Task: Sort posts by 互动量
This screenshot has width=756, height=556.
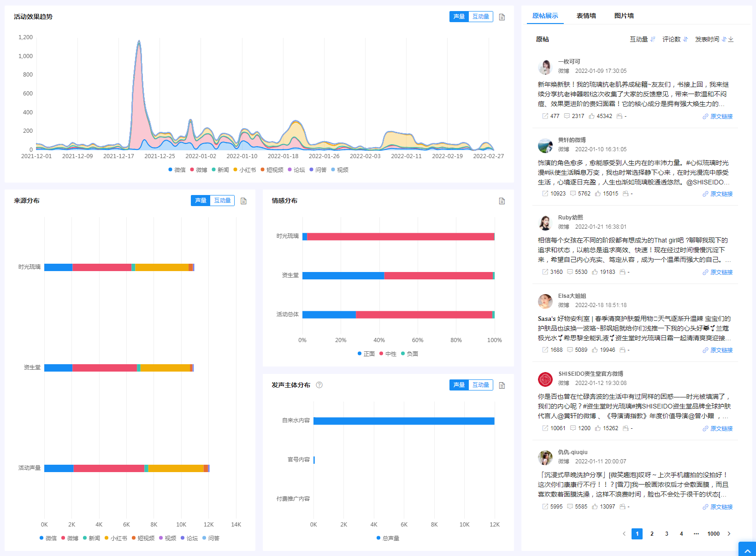Action: pos(642,39)
